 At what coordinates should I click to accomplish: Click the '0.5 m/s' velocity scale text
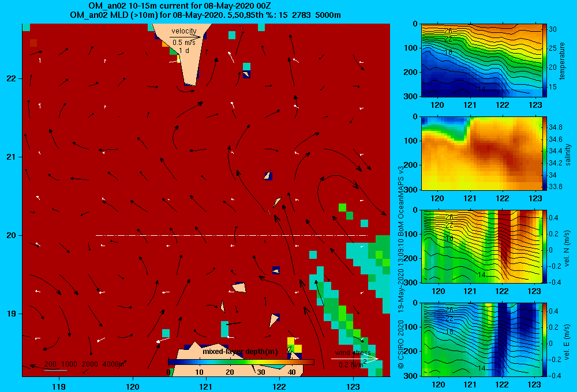point(184,43)
